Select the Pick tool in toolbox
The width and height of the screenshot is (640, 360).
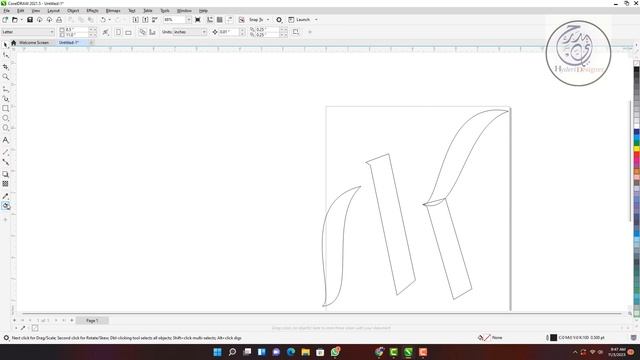pyautogui.click(x=5, y=44)
